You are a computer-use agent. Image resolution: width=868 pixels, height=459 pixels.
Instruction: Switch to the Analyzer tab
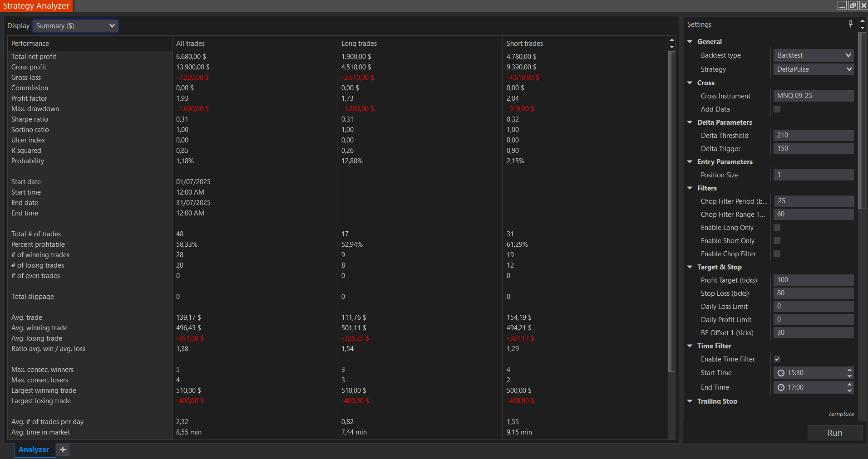tap(34, 449)
